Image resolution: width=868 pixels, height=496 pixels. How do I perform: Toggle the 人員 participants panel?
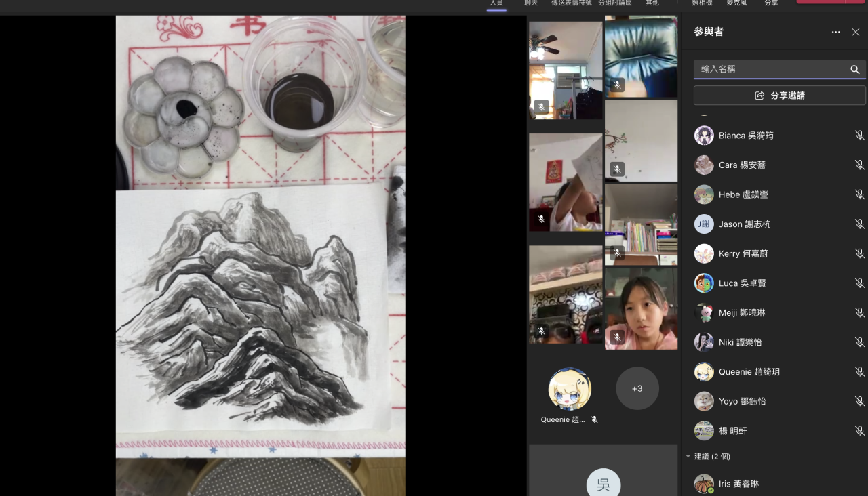click(x=496, y=3)
